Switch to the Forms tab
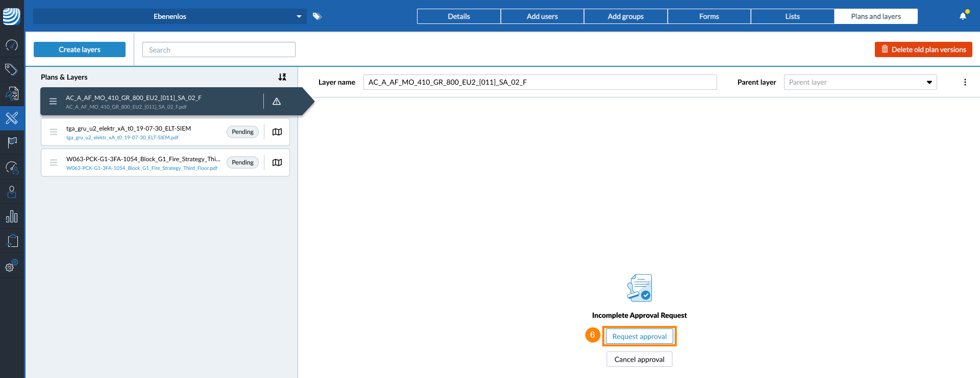 coord(709,16)
